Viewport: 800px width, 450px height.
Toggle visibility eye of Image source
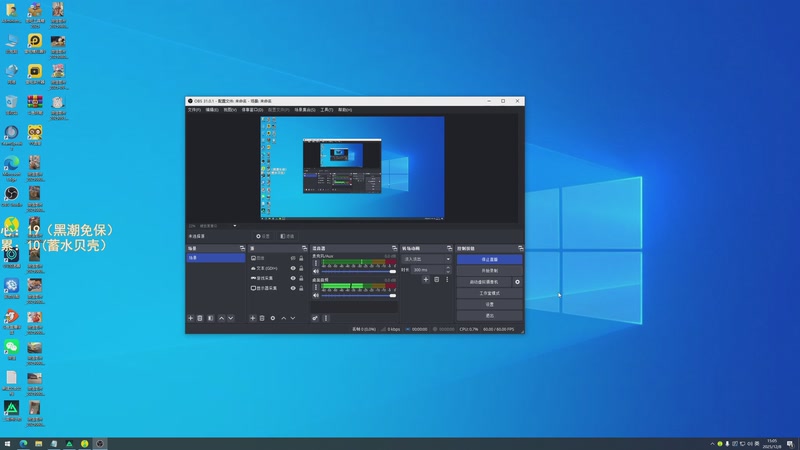pyautogui.click(x=293, y=258)
